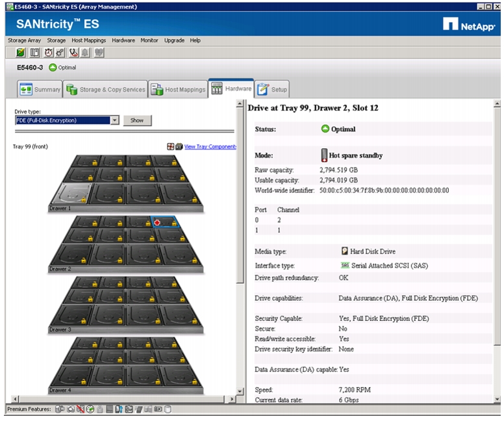Click the speed value 7,200 RPM
The height and width of the screenshot is (436, 504).
(355, 390)
